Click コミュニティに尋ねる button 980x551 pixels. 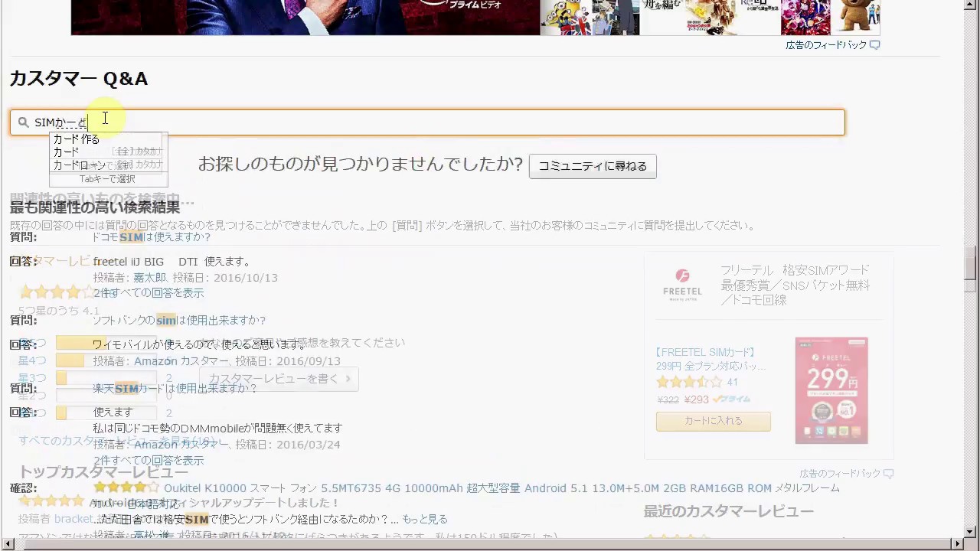click(x=593, y=166)
